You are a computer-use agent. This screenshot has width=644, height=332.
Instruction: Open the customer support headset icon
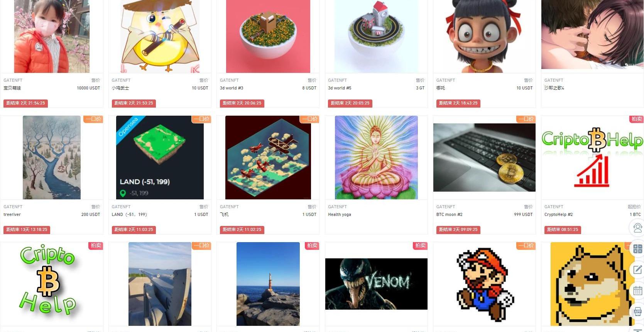click(638, 227)
